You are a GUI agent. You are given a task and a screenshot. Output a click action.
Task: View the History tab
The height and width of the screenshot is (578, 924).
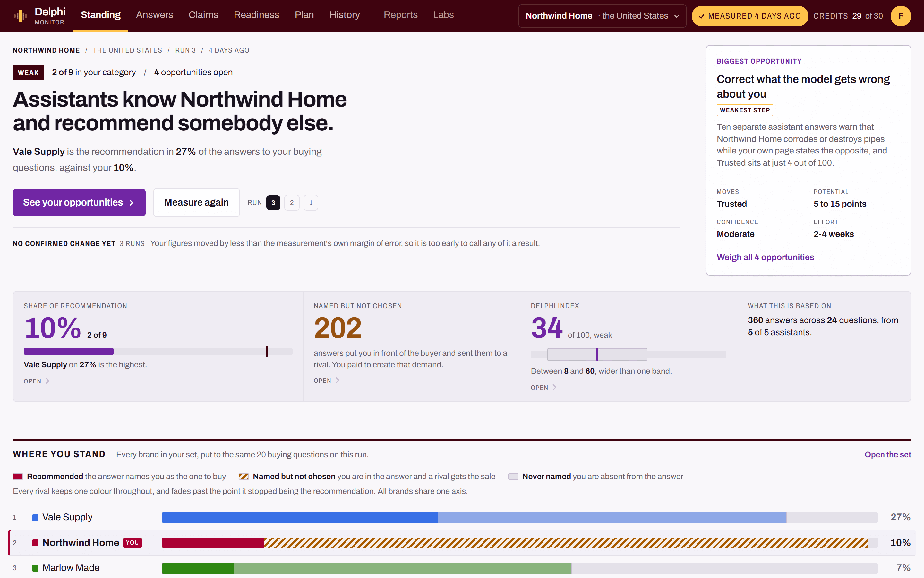pyautogui.click(x=345, y=15)
